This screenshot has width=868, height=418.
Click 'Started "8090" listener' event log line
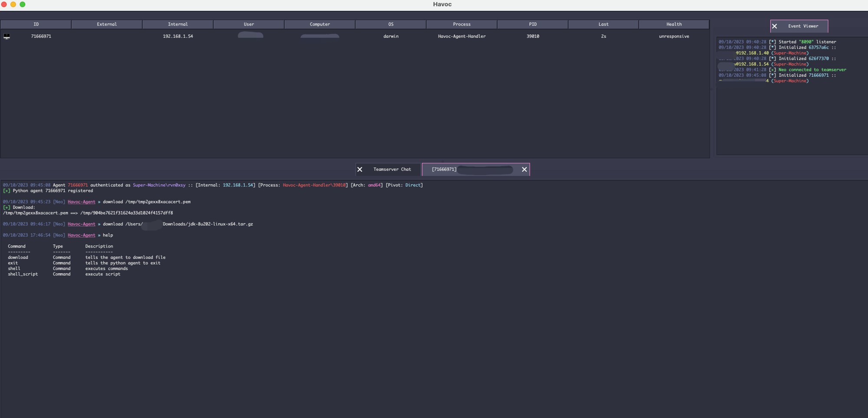tap(777, 42)
